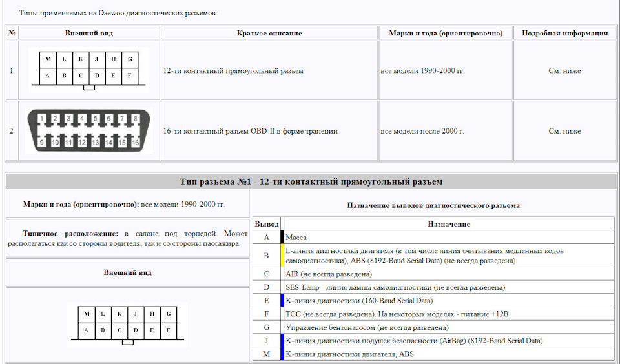
Task: Click См. ниже in the first table row
Action: click(x=564, y=71)
